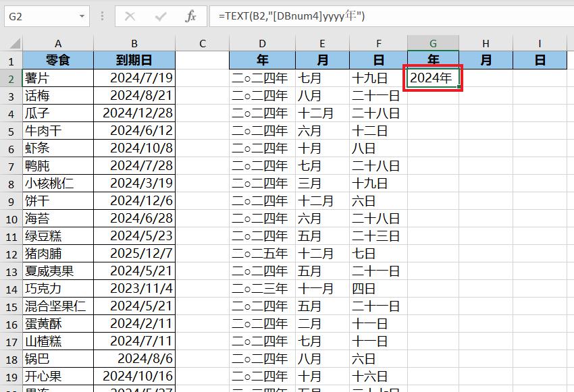Click date cell 2024/7/19
Image resolution: width=574 pixels, height=392 pixels.
click(134, 78)
